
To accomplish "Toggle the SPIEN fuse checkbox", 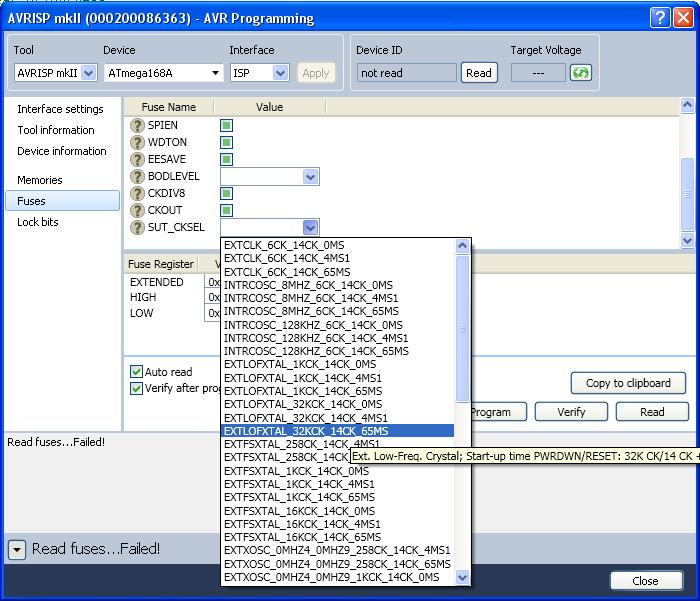I will pyautogui.click(x=226, y=125).
